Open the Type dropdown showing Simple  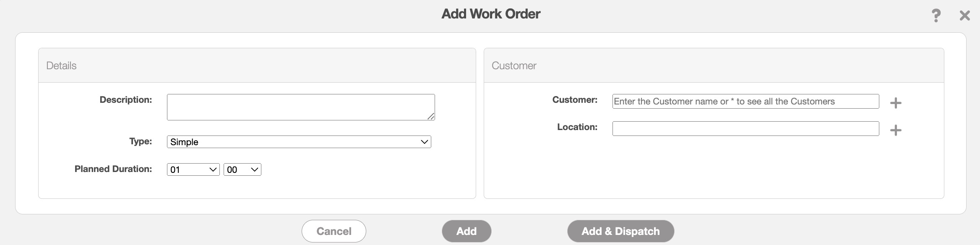(299, 142)
